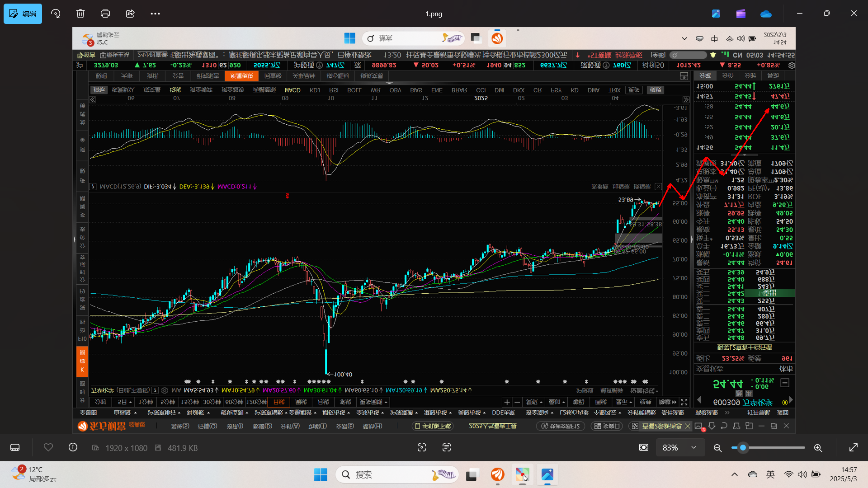Click the 编辑 edit button
The height and width of the screenshot is (488, 868).
point(23,14)
